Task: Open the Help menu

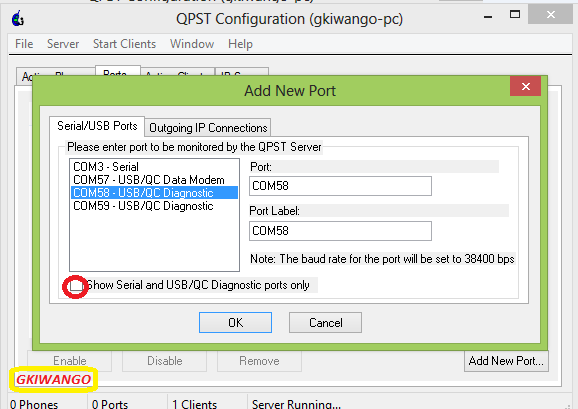Action: pyautogui.click(x=240, y=44)
